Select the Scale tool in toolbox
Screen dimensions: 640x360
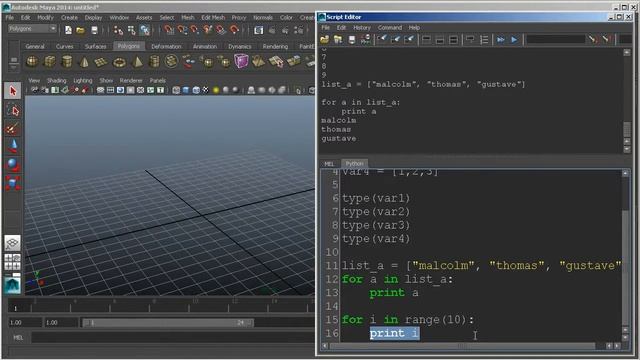pos(13,183)
